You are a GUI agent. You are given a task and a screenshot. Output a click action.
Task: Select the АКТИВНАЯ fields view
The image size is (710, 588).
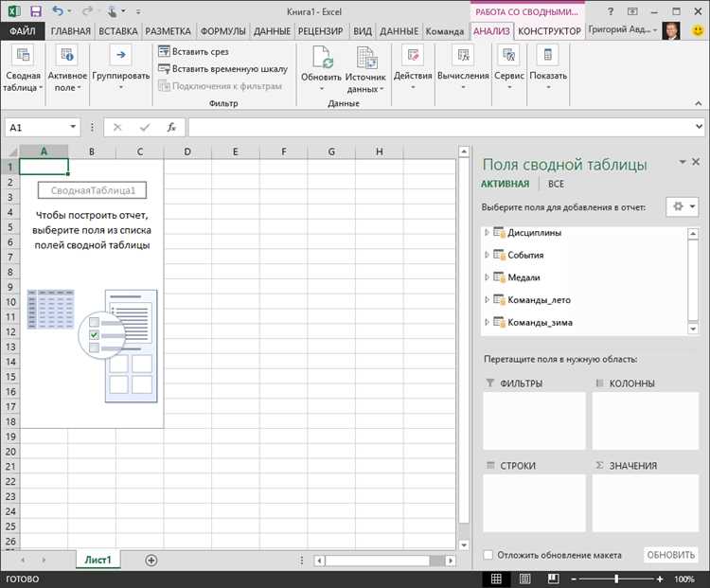(505, 184)
